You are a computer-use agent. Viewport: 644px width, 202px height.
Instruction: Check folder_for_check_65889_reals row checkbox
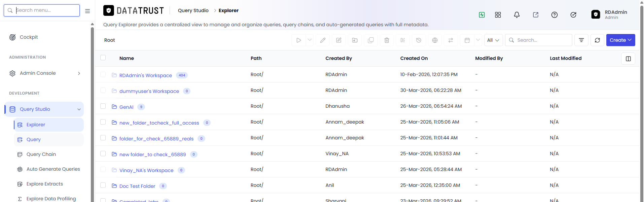coord(103,138)
